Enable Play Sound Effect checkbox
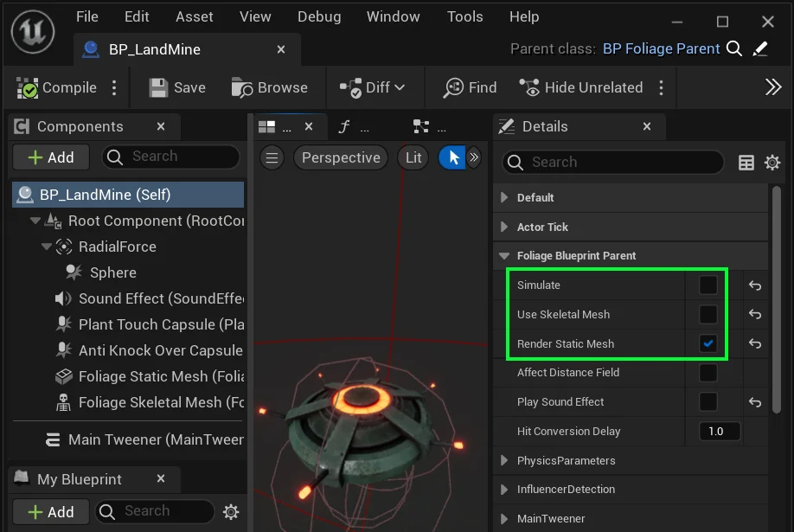 point(708,401)
